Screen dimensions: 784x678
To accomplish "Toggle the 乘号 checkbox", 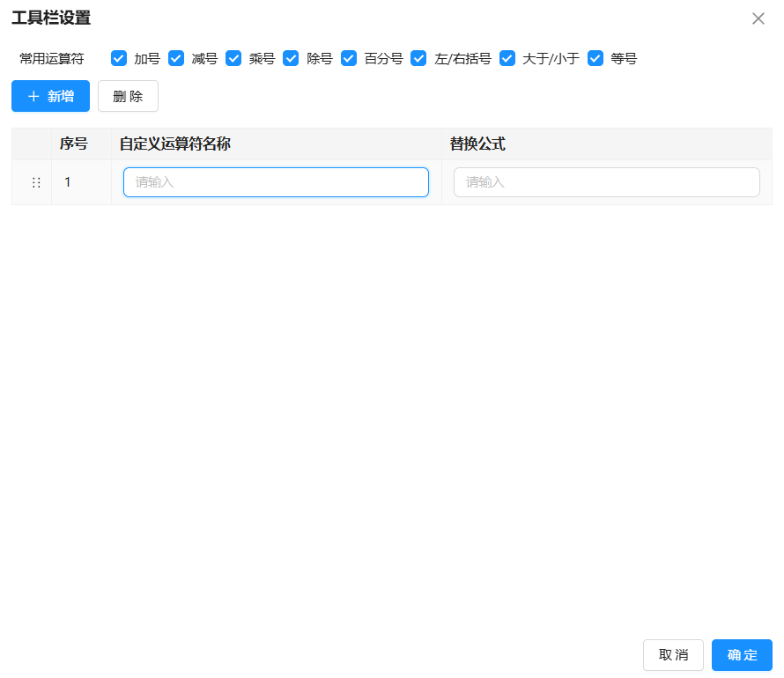I will [x=233, y=58].
